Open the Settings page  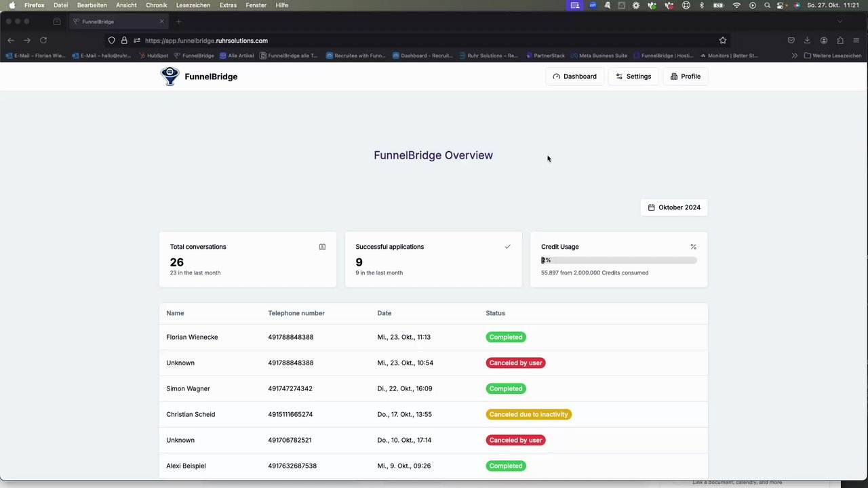(x=633, y=77)
